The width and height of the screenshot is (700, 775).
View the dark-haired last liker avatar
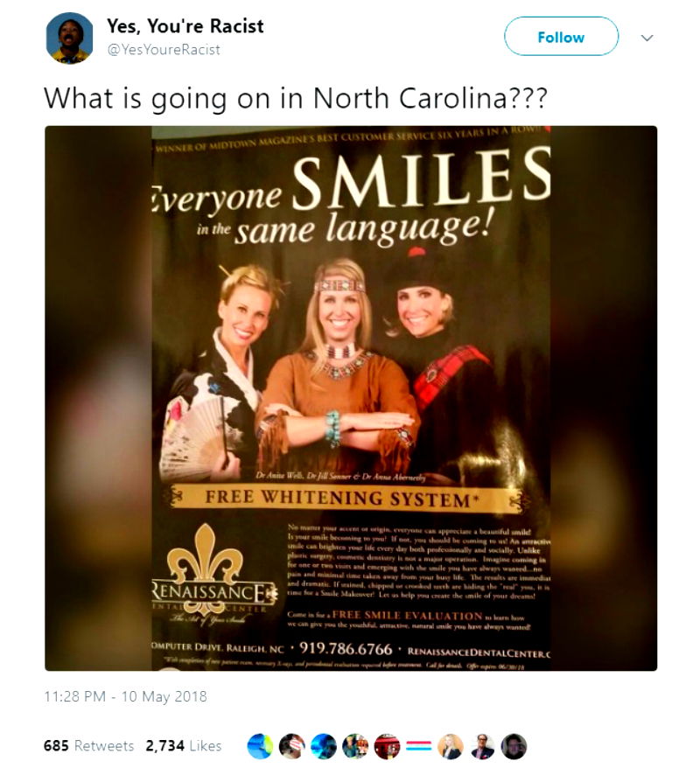point(514,746)
